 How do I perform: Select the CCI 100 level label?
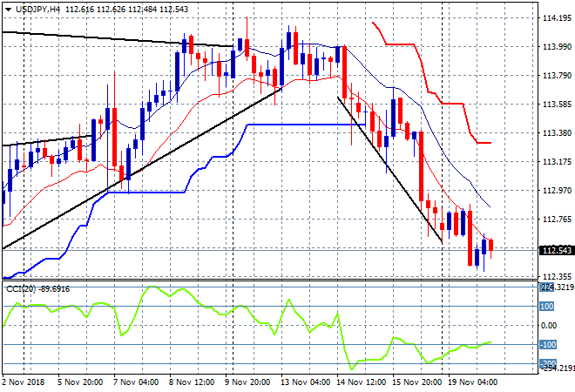[546, 306]
